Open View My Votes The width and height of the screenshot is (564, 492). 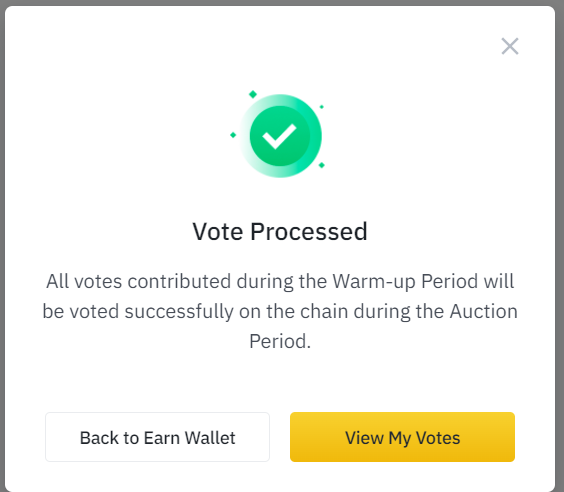pyautogui.click(x=402, y=437)
